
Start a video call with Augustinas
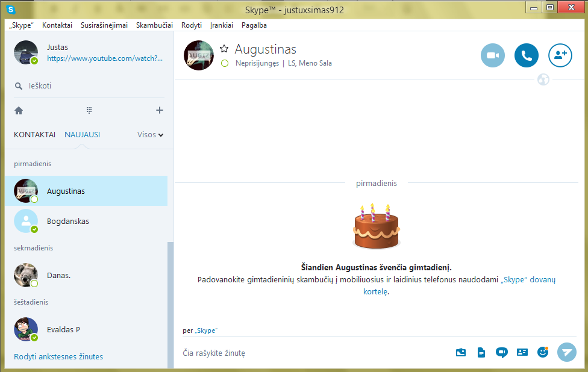pos(492,55)
